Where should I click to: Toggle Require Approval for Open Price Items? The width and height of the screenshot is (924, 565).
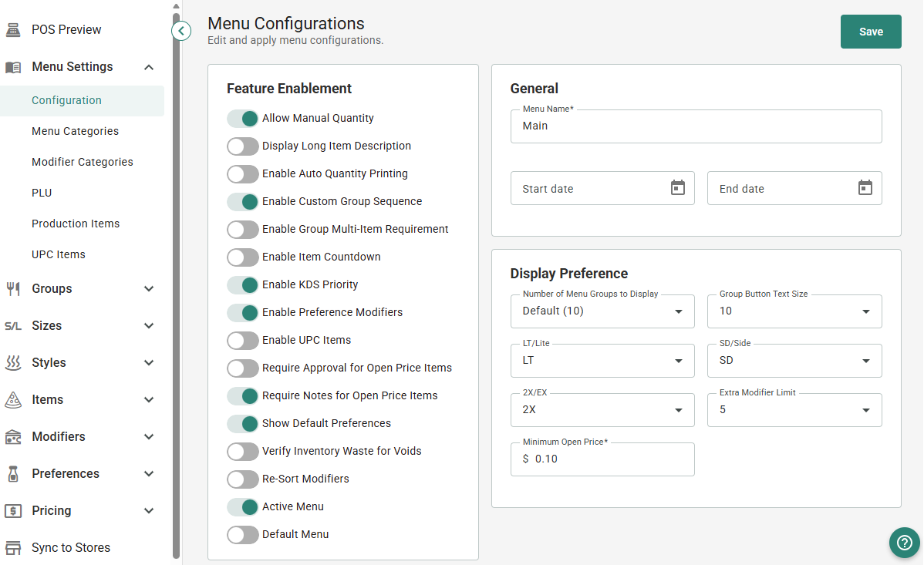[x=243, y=368]
